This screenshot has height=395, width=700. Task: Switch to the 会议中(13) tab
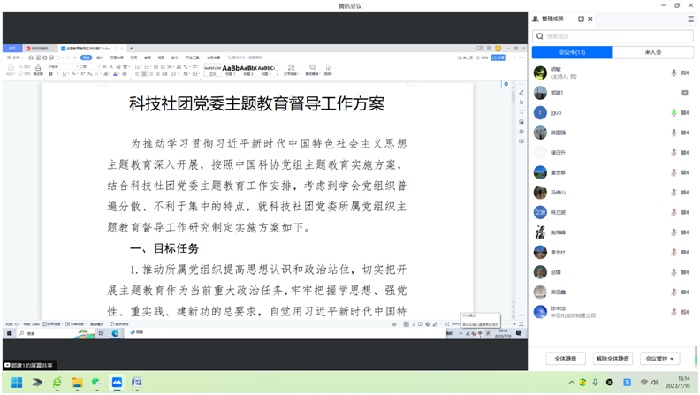coord(572,52)
